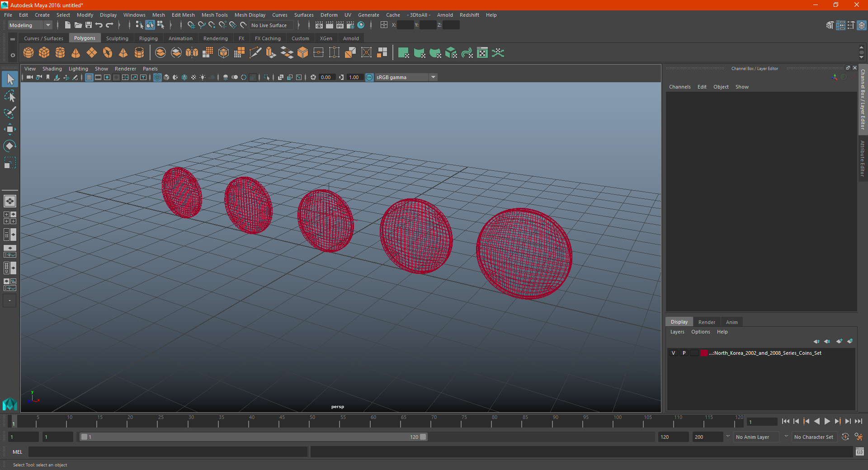Create a polygon cube from the shelf
The width and height of the screenshot is (868, 470).
click(44, 53)
